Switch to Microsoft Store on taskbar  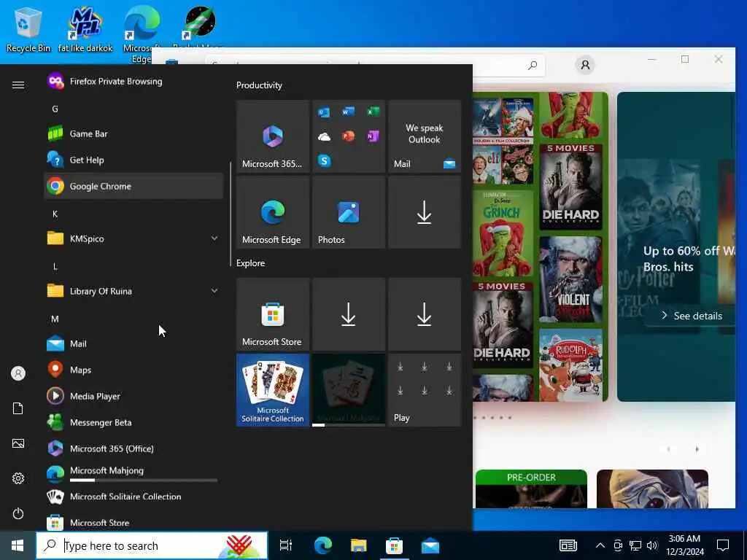[x=394, y=545]
